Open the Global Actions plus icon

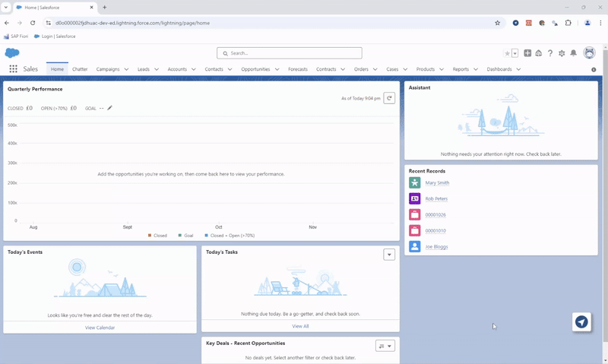(x=527, y=53)
